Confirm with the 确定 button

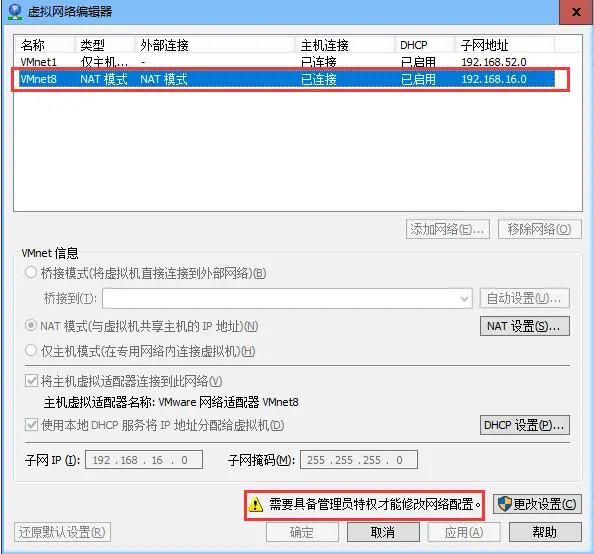pyautogui.click(x=302, y=532)
